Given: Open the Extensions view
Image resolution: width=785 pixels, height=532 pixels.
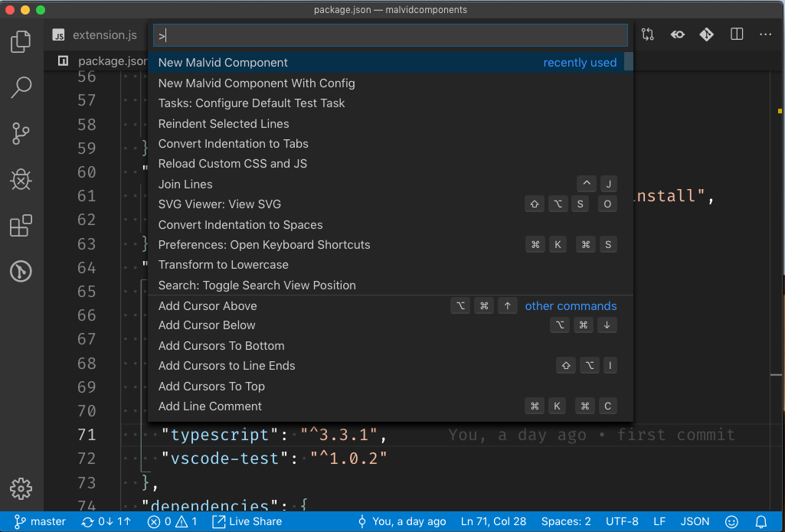Looking at the screenshot, I should [x=21, y=225].
